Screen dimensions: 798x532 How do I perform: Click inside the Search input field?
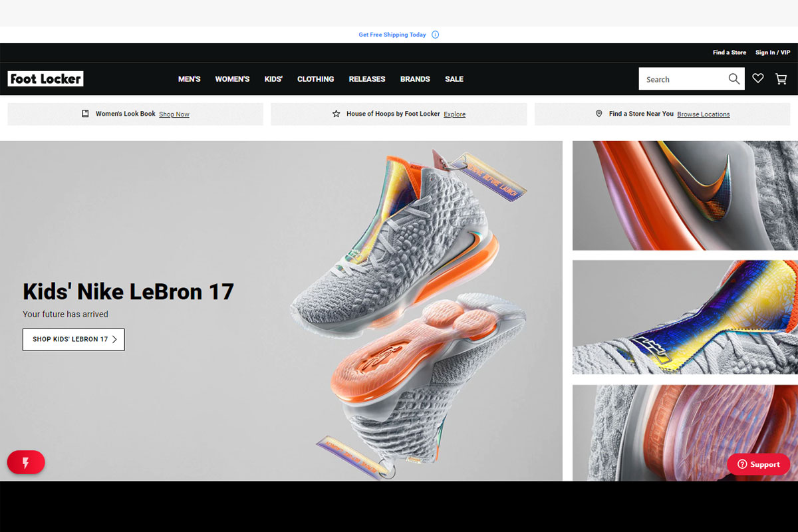tap(678, 78)
